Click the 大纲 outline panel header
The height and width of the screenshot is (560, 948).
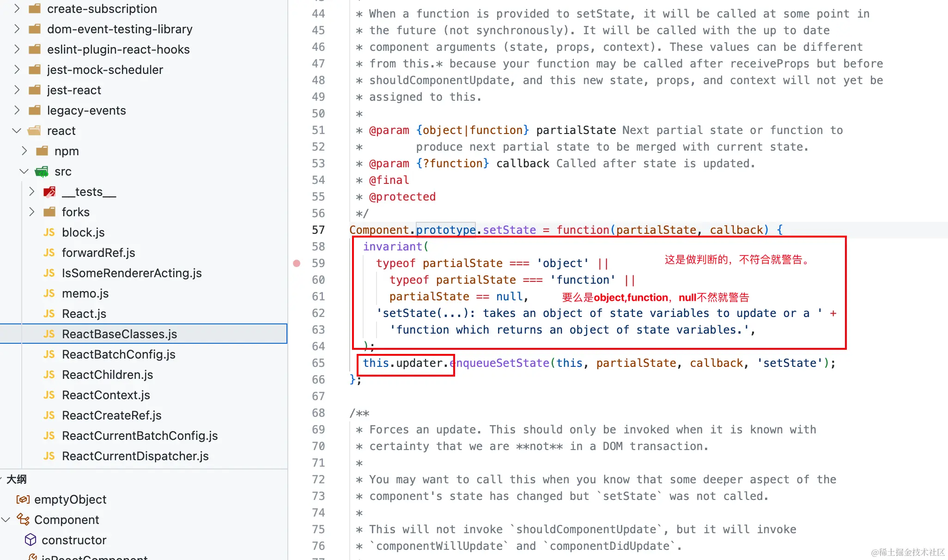(x=17, y=479)
